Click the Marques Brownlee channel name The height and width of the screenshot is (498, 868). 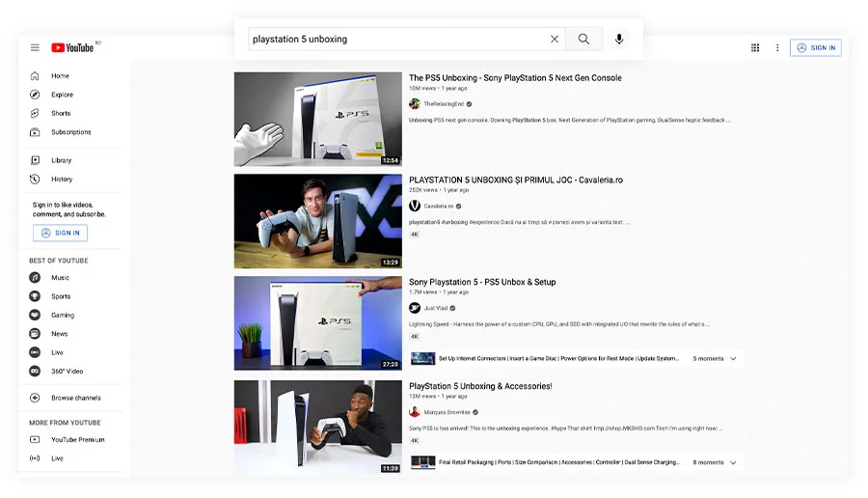(x=447, y=412)
